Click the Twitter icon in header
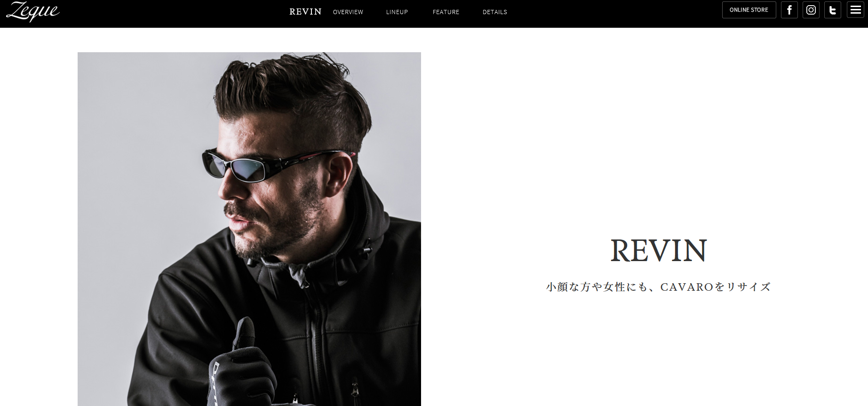868x406 pixels. pos(833,10)
